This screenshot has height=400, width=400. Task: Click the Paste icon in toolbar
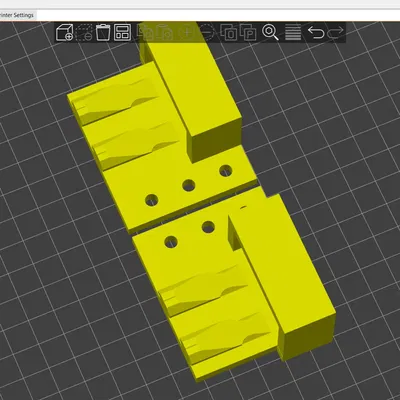point(164,32)
